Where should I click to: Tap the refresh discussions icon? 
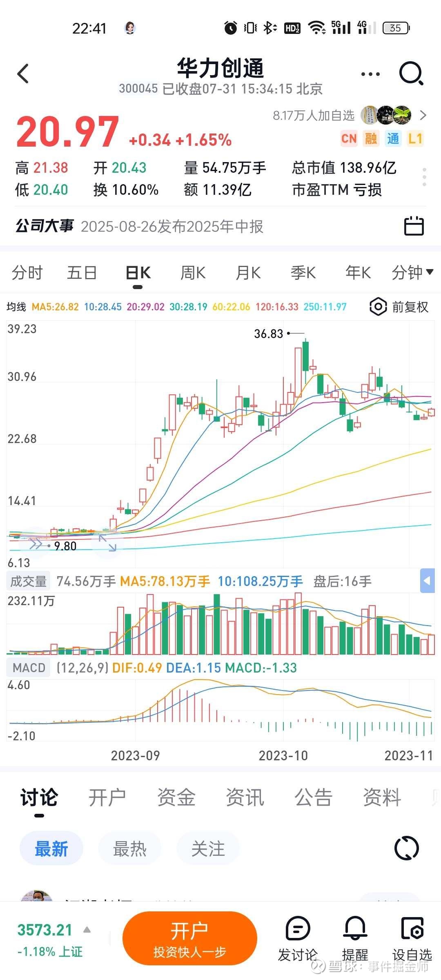point(407,849)
